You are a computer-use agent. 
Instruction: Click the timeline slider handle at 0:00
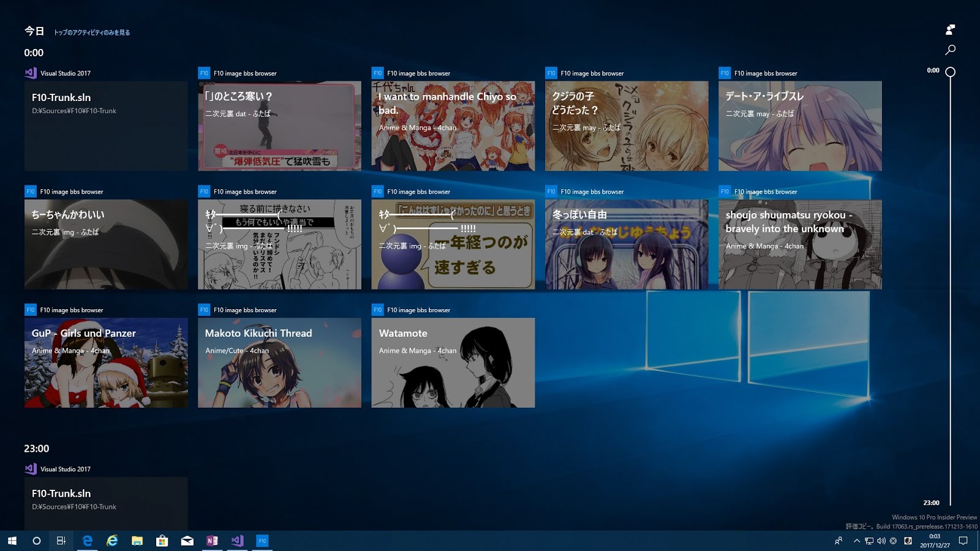click(950, 72)
